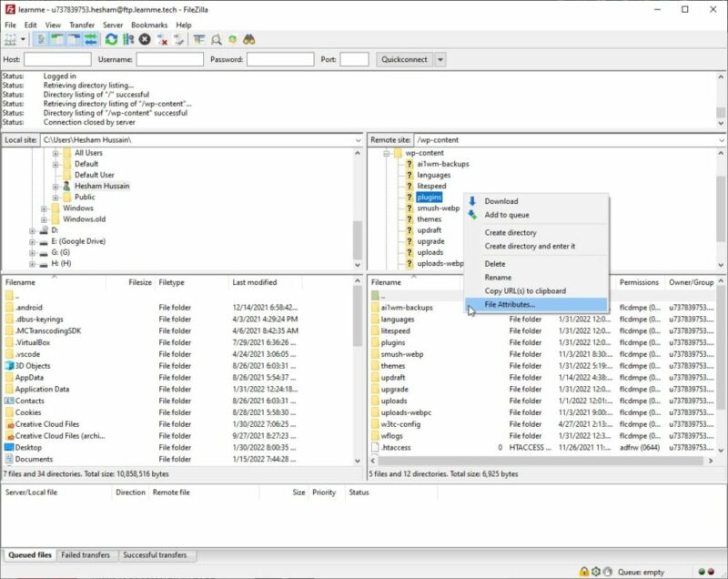Expand the Hesham Hussain tree node
This screenshot has width=728, height=579.
(x=56, y=187)
